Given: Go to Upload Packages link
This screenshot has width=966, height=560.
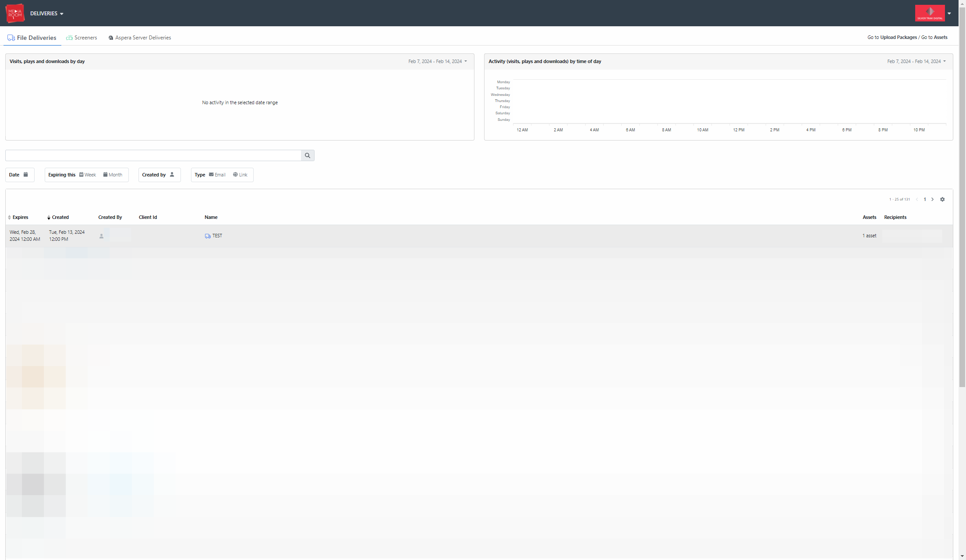Looking at the screenshot, I should click(898, 37).
